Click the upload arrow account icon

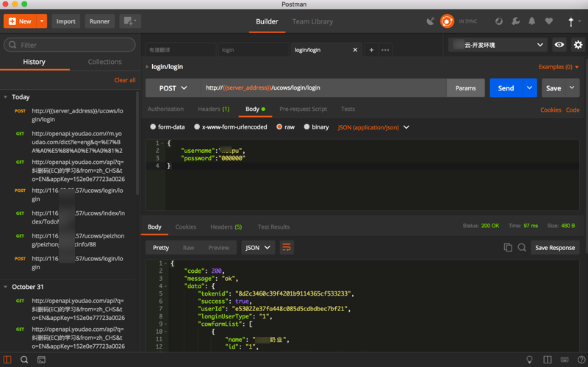571,22
